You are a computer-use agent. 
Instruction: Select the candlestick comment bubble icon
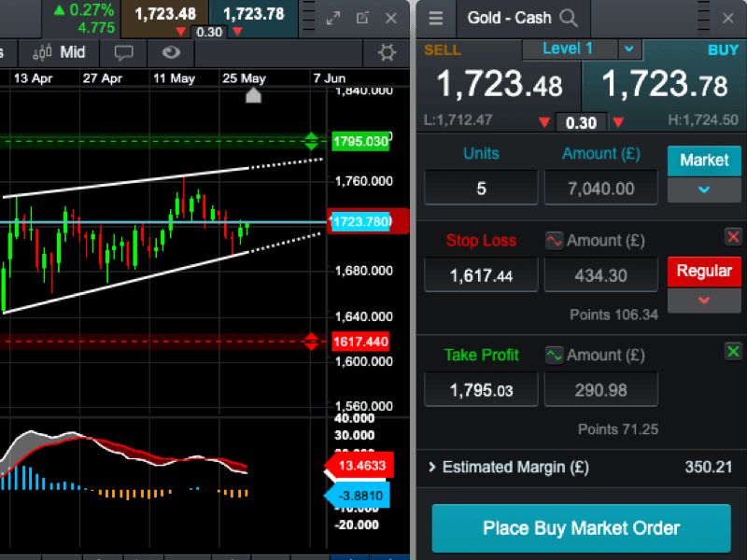coord(124,53)
